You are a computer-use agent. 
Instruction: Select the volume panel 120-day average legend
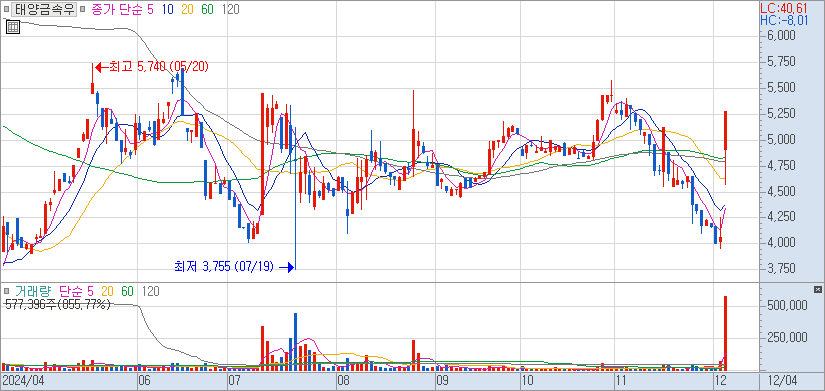pyautogui.click(x=150, y=291)
